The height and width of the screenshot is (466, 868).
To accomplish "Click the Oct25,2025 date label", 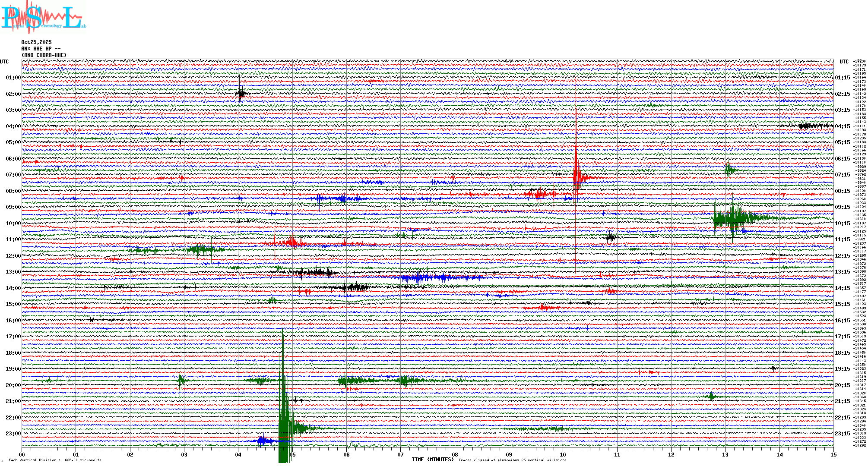I will [x=36, y=42].
